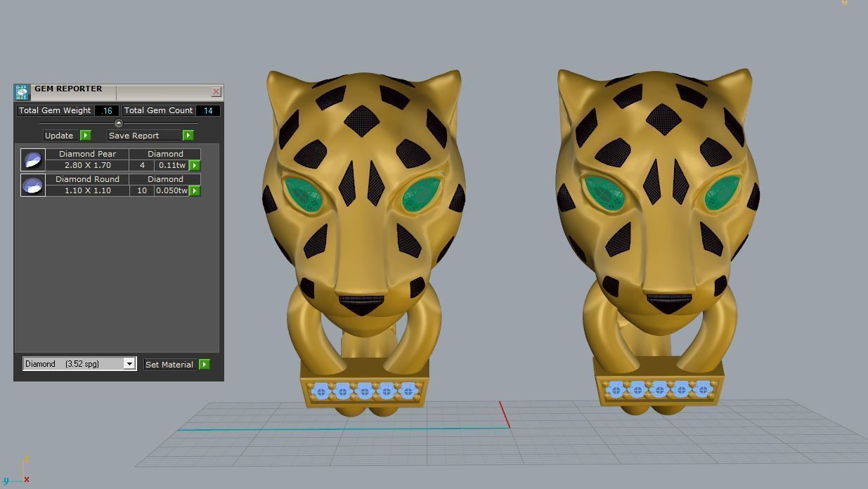Screen dimensions: 868x489
Task: Click the Set Material label button
Action: coord(169,364)
